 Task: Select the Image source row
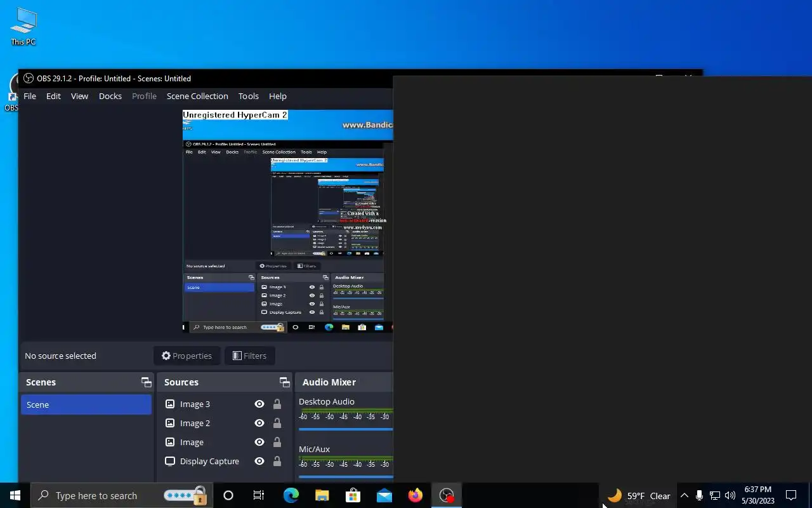click(x=224, y=442)
